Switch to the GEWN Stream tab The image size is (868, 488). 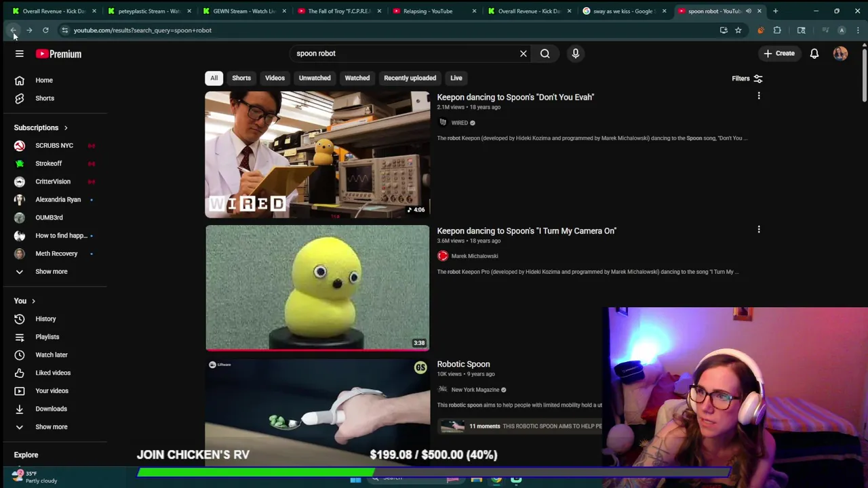tap(244, 11)
